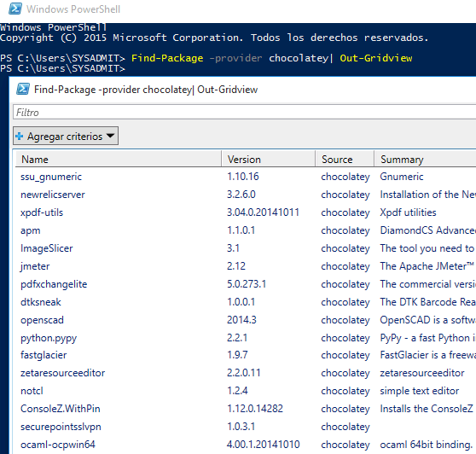Select the xpdf-utils package name
Image resolution: width=476 pixels, height=454 pixels.
click(42, 212)
